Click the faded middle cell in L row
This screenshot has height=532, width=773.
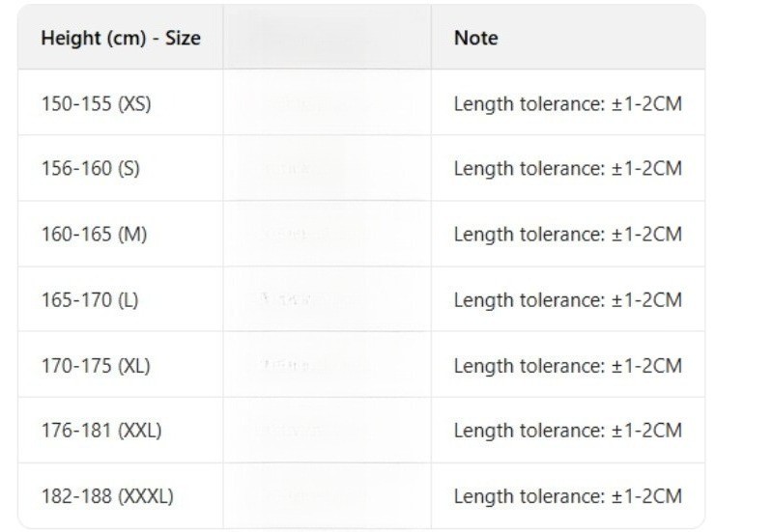pos(327,299)
